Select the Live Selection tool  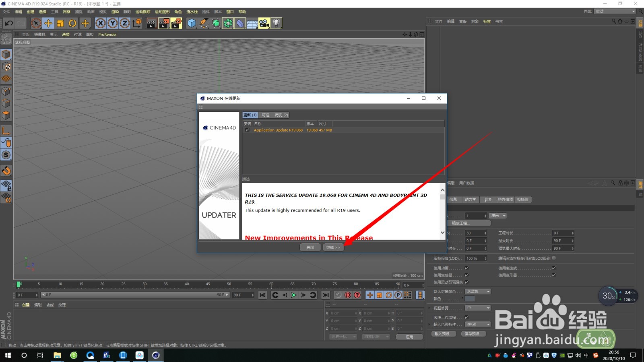click(36, 23)
